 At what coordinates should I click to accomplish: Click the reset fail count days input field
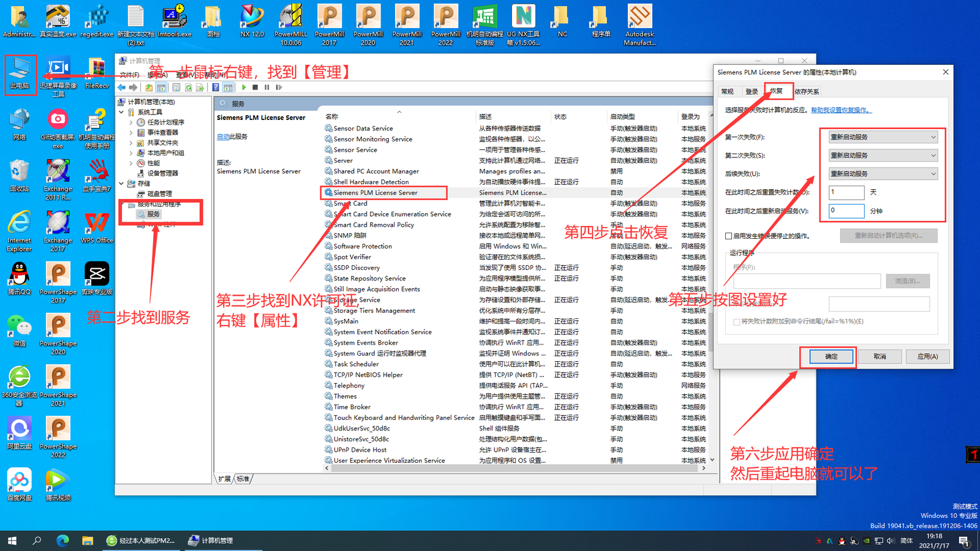point(846,192)
